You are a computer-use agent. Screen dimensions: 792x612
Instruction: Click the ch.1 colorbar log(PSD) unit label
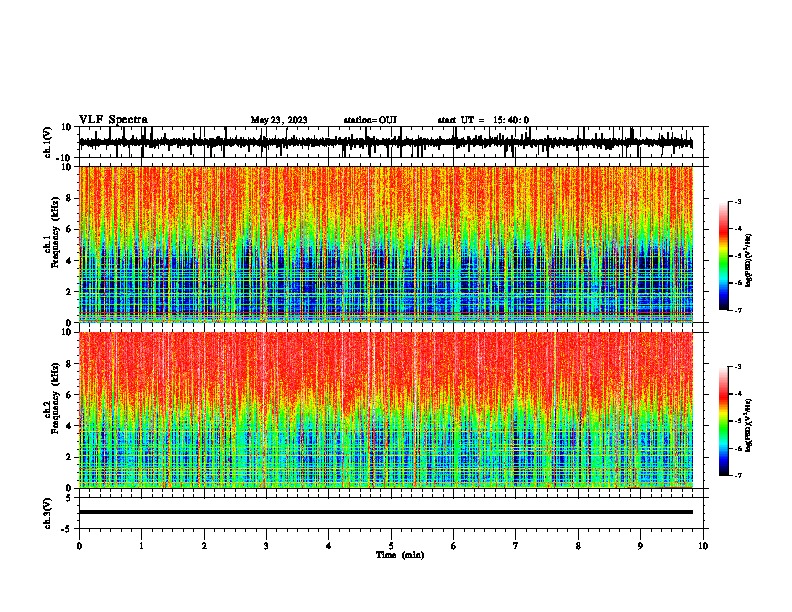tap(749, 260)
